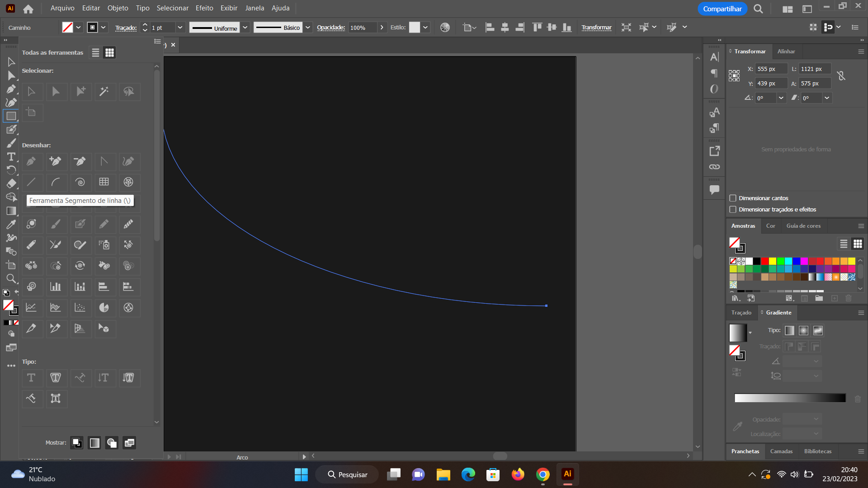Select the Polar Grid tool icon
Image resolution: width=868 pixels, height=488 pixels.
[x=128, y=182]
